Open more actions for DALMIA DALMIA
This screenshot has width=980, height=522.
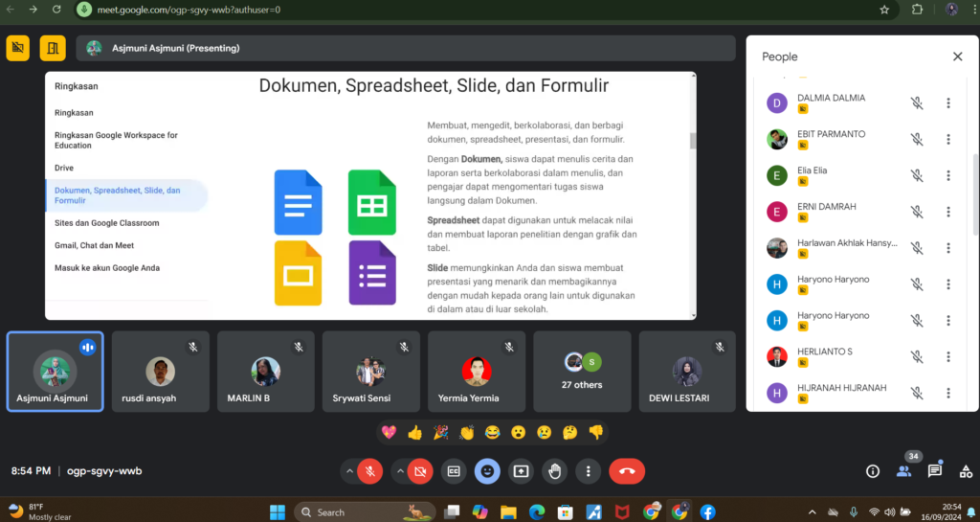948,103
